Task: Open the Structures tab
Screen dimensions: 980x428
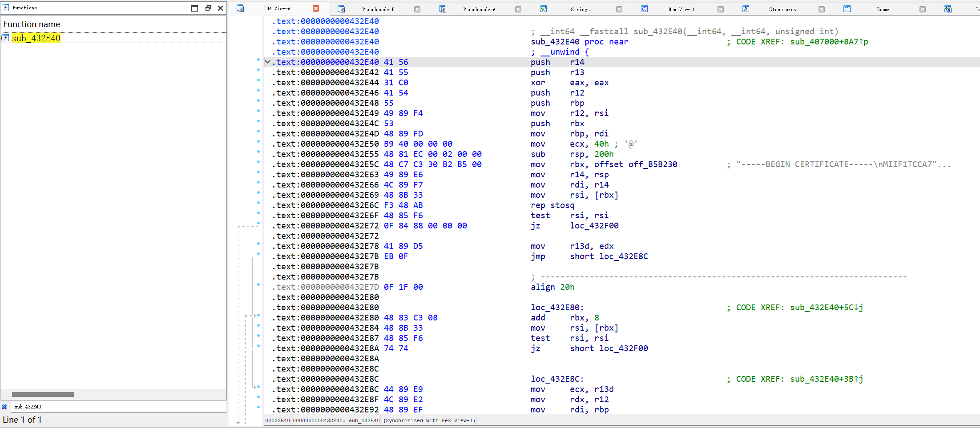Action: tap(782, 9)
